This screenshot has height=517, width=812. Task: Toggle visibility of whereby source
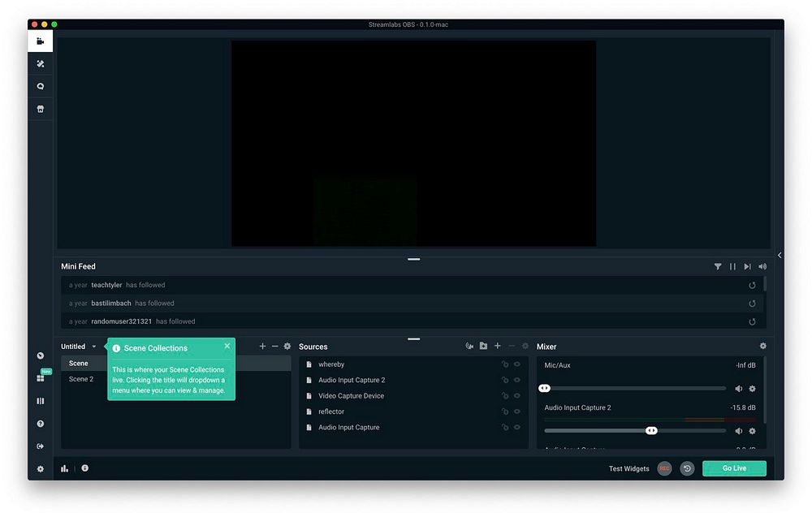516,364
